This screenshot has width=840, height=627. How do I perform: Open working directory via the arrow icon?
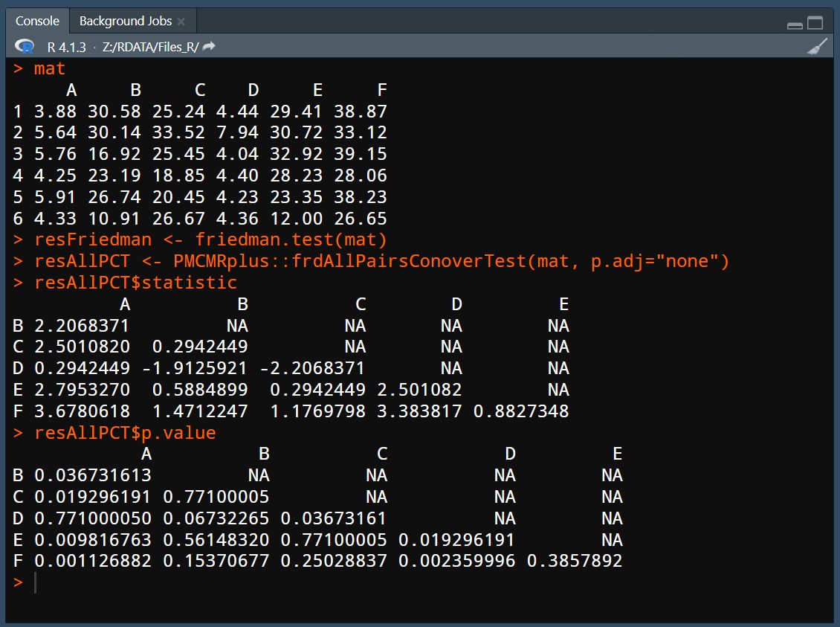(209, 46)
